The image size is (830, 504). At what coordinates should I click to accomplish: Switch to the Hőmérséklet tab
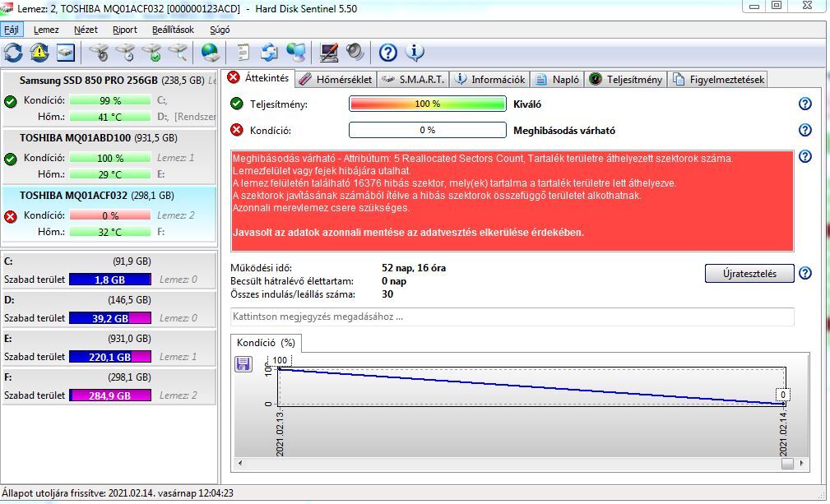pyautogui.click(x=336, y=79)
